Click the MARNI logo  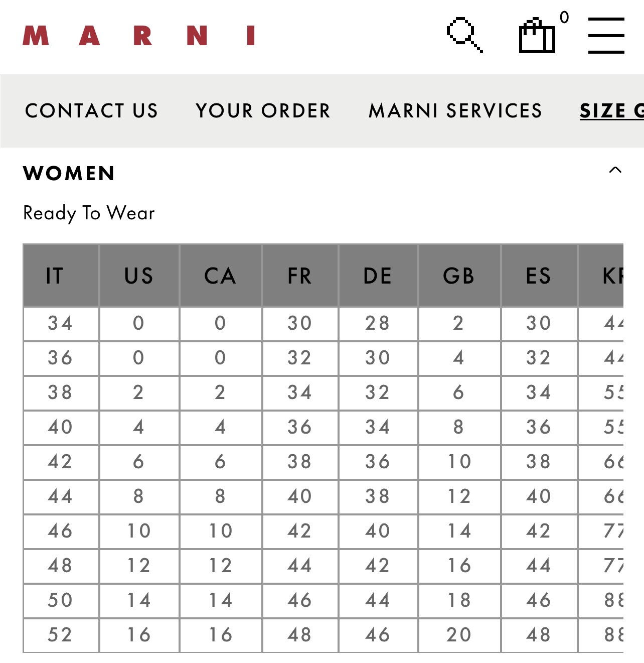coord(139,36)
